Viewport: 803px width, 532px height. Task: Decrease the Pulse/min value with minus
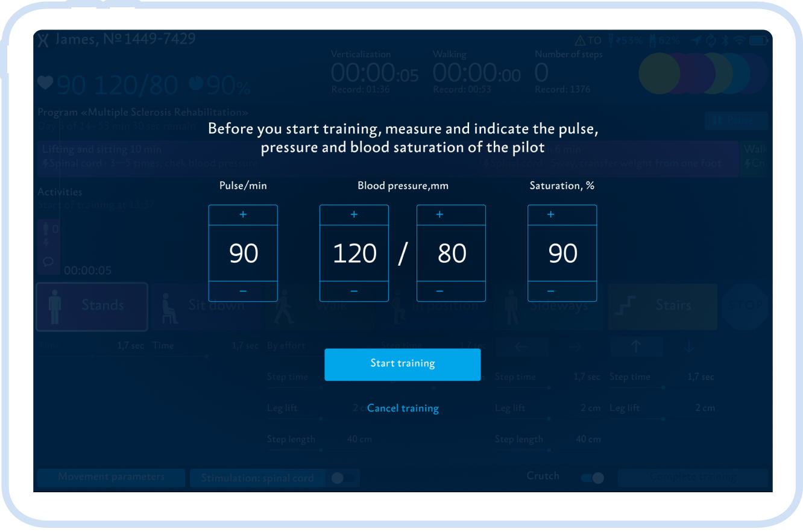pos(243,291)
